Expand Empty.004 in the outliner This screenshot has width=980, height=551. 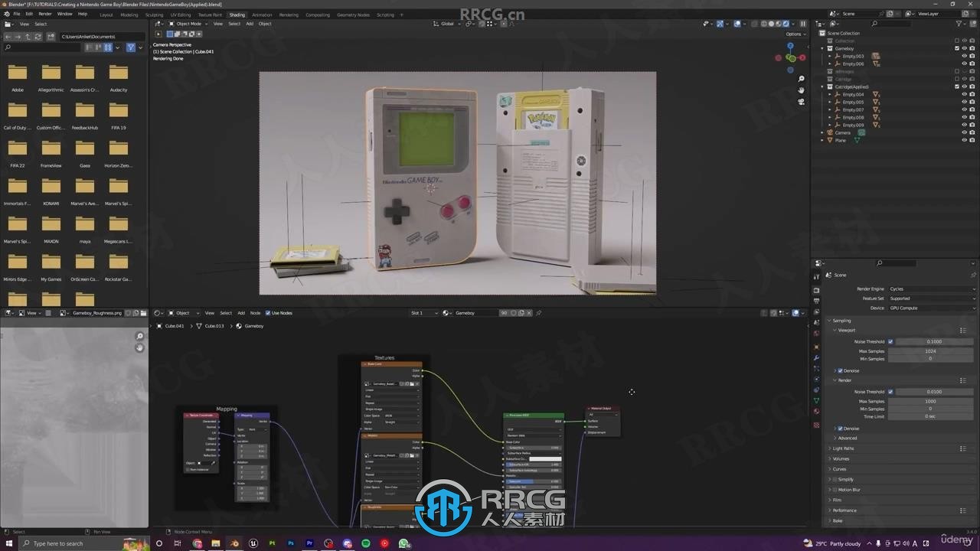(x=830, y=94)
